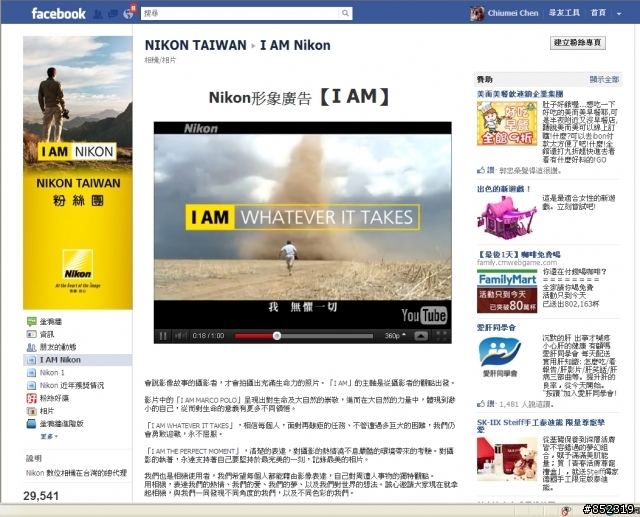Mute the video volume icon
The width and height of the screenshot is (640, 517).
[x=180, y=336]
